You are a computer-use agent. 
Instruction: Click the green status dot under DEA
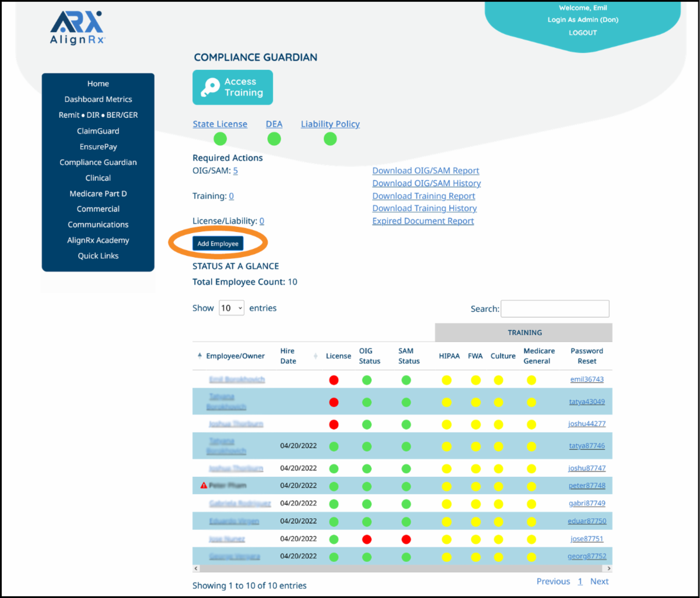[x=274, y=139]
